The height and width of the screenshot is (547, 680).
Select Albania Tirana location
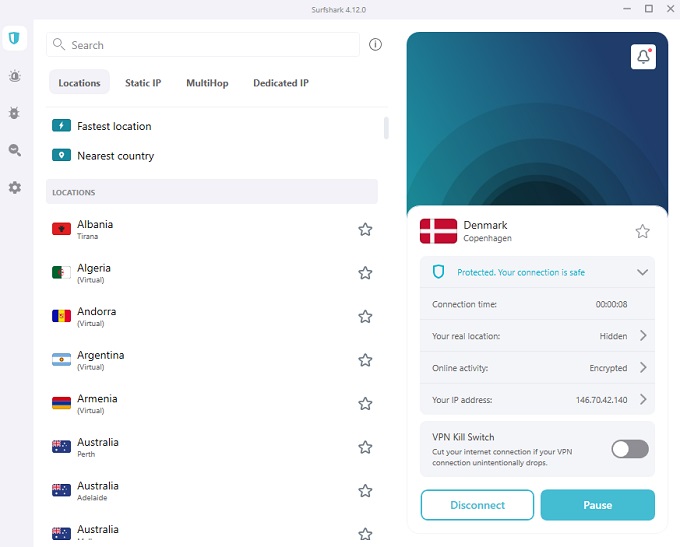pos(212,229)
